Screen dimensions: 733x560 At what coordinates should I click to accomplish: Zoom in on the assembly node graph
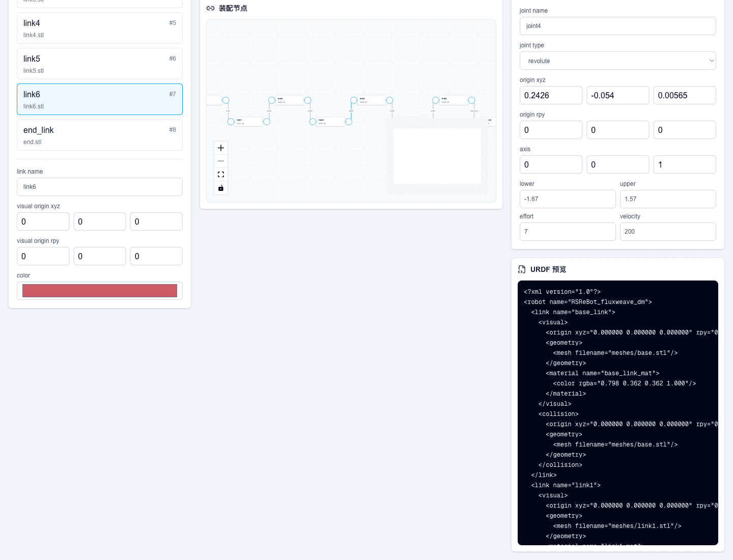click(x=221, y=148)
